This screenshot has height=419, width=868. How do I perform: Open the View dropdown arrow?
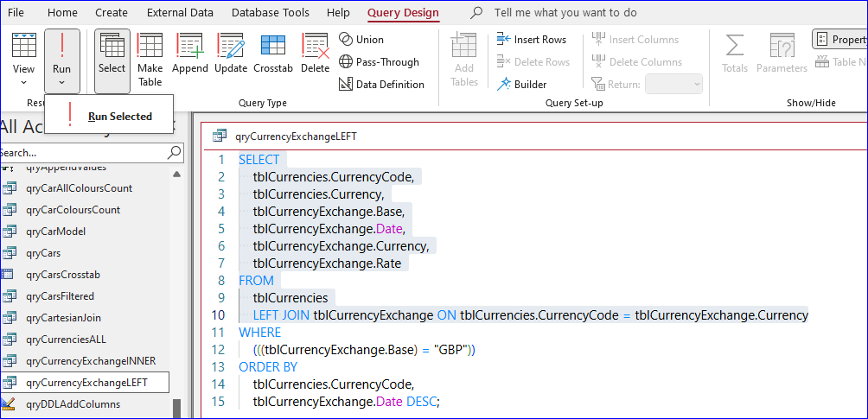tap(24, 82)
